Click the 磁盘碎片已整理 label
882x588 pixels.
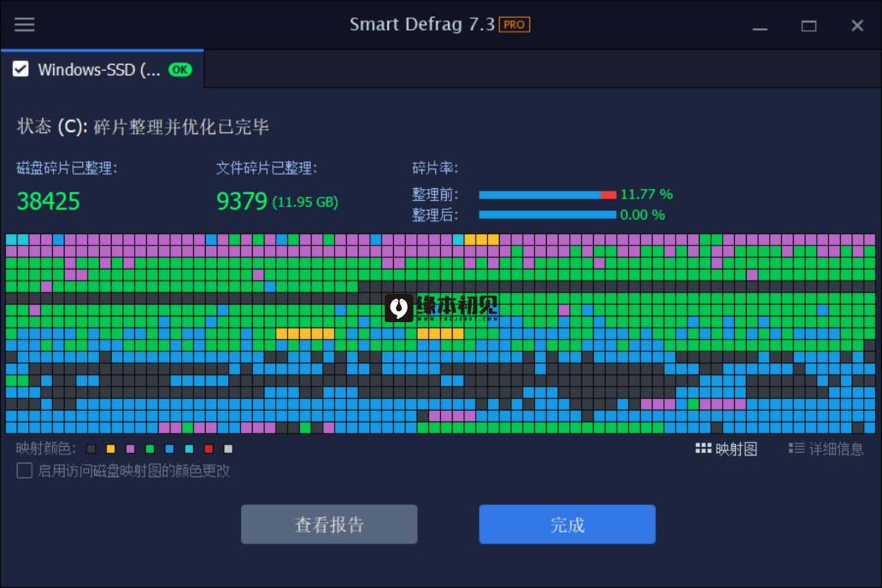(67, 168)
